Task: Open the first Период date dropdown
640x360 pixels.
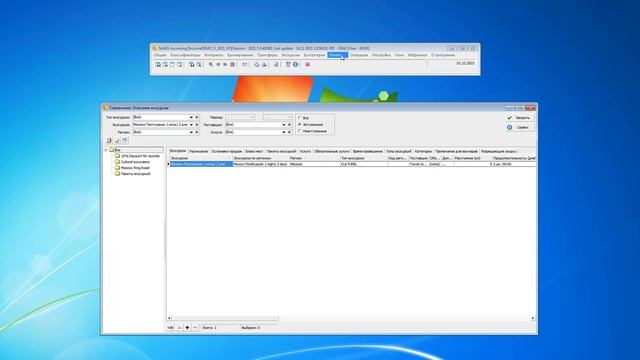Action: (252, 117)
